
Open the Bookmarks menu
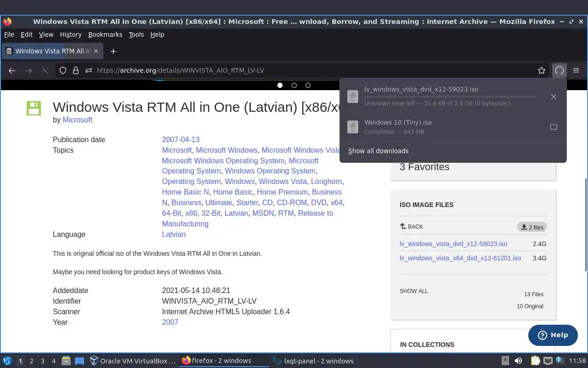click(105, 34)
